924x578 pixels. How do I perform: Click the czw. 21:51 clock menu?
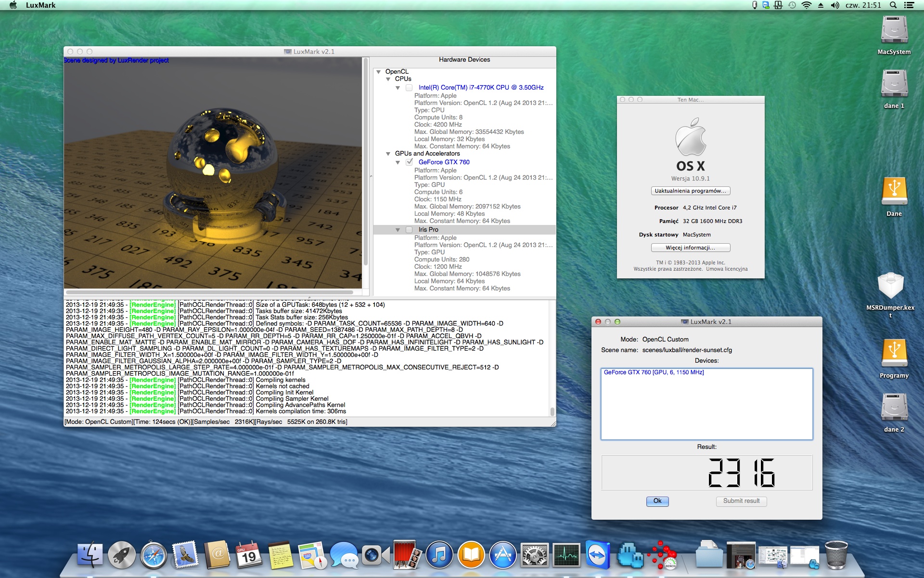(x=863, y=5)
